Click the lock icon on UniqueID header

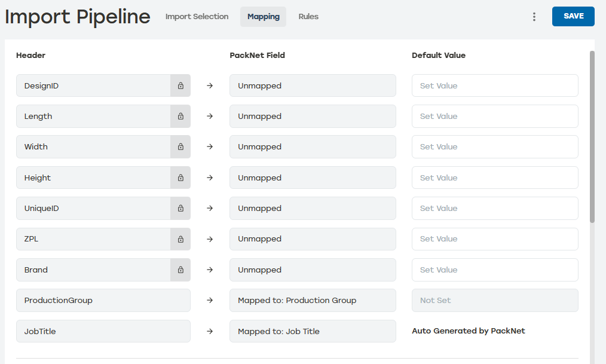180,208
